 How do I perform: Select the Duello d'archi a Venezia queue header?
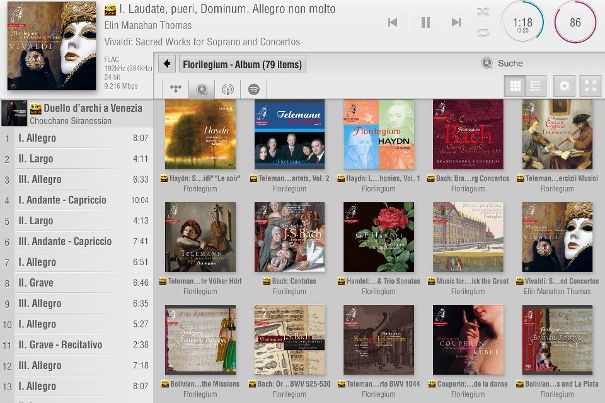(76, 113)
